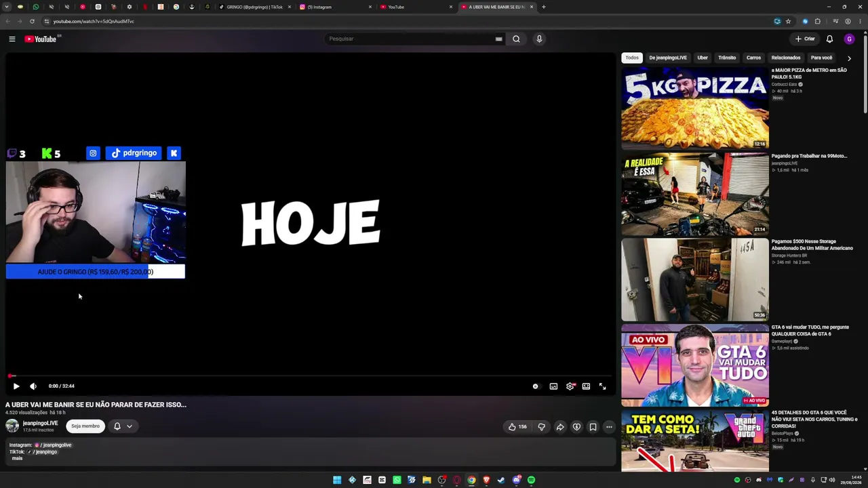Screen dimensions: 868x488
Task: Play the video
Action: [16, 386]
